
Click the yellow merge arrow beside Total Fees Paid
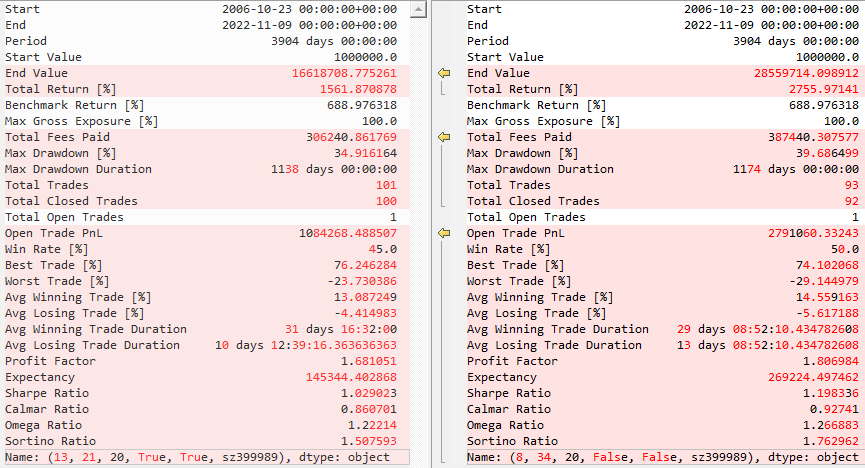coord(444,137)
